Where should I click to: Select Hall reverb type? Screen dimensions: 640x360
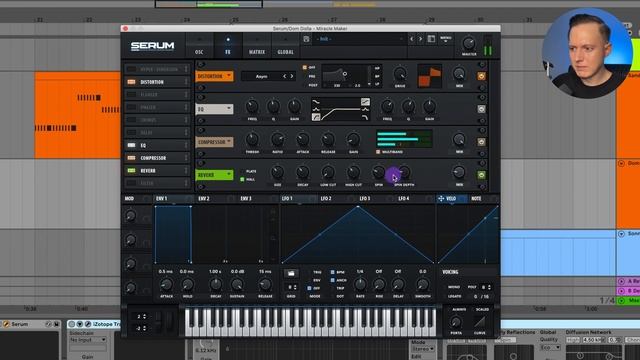coord(248,179)
